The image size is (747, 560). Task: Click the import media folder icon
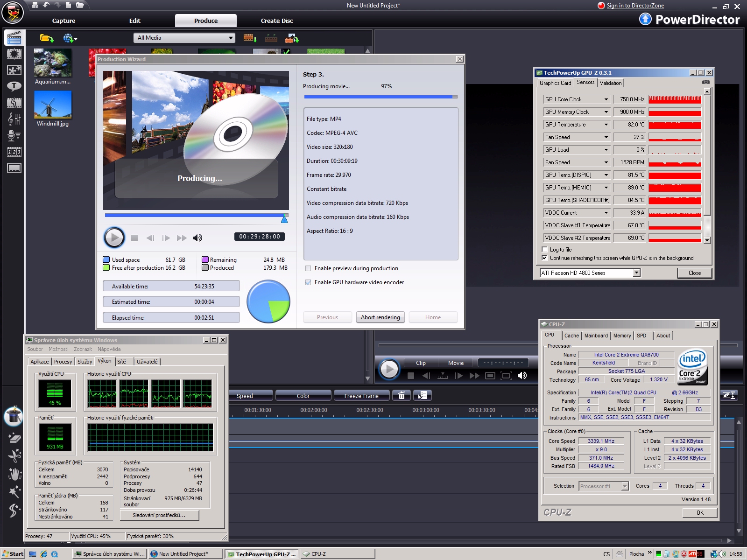47,38
